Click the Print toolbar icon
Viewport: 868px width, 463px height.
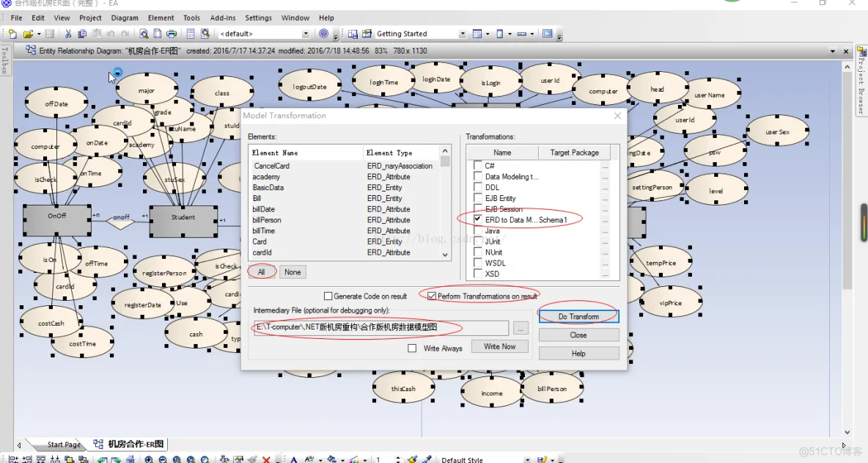172,34
